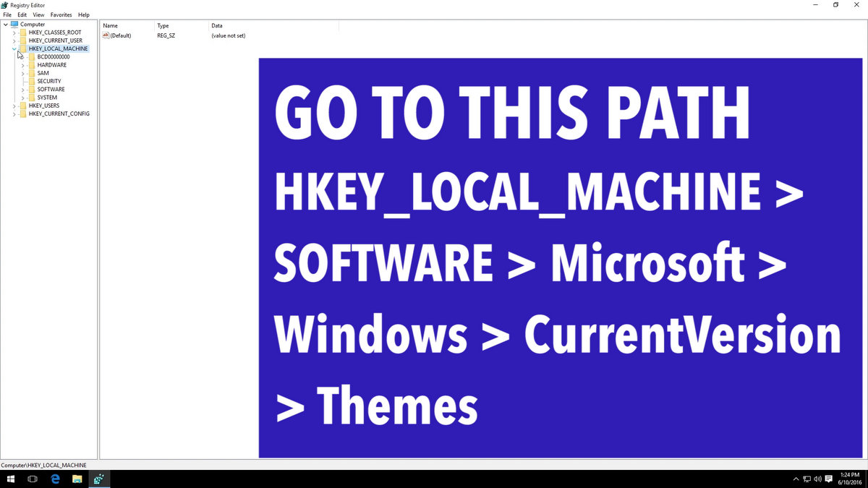Launch Microsoft Edge from the taskbar
Screen dimensions: 868x488
(x=55, y=479)
